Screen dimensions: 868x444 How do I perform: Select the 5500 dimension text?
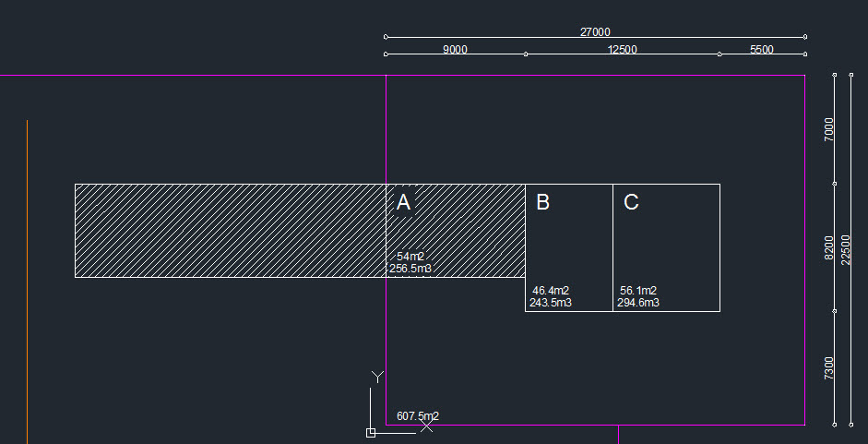762,50
